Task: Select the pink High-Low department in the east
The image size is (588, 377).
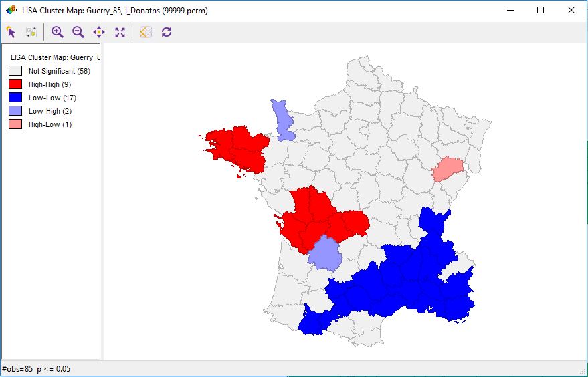Action: [448, 169]
